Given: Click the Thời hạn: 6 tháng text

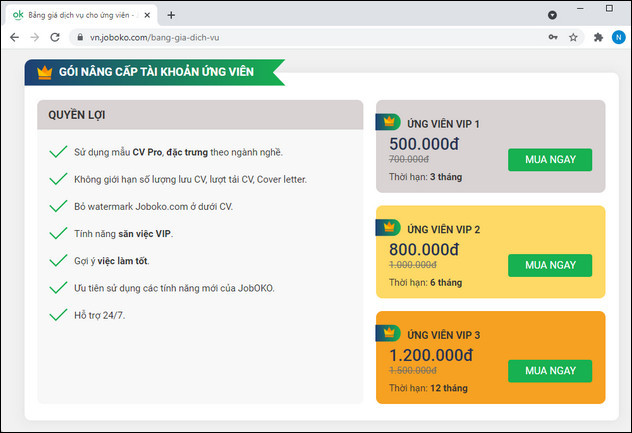Looking at the screenshot, I should click(425, 283).
